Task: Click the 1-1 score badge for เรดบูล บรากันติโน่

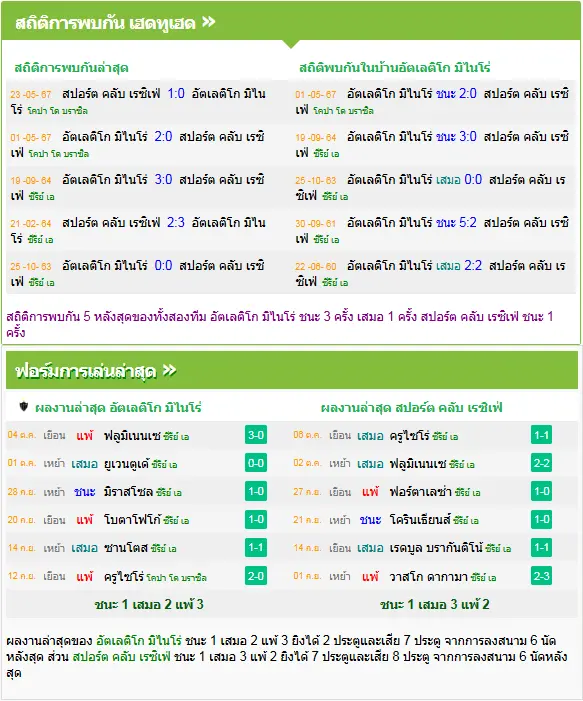Action: [541, 548]
